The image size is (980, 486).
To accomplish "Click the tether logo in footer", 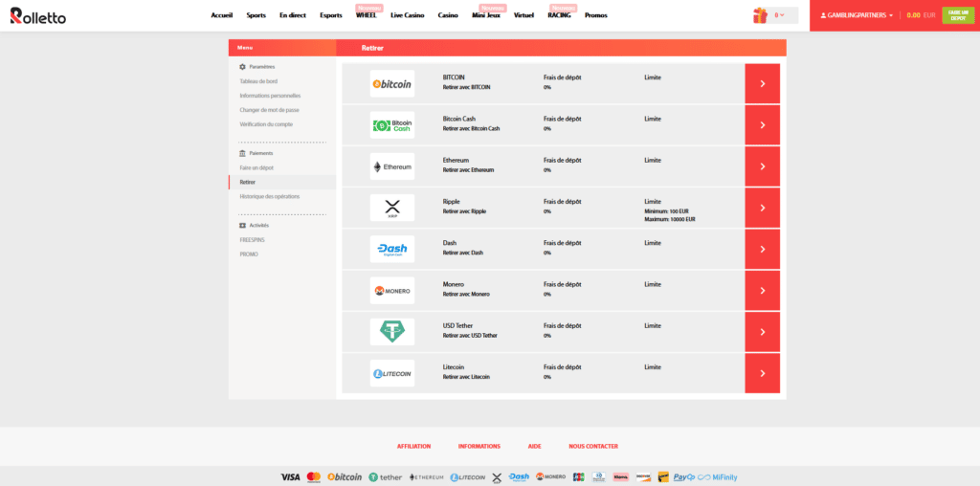I will point(385,477).
